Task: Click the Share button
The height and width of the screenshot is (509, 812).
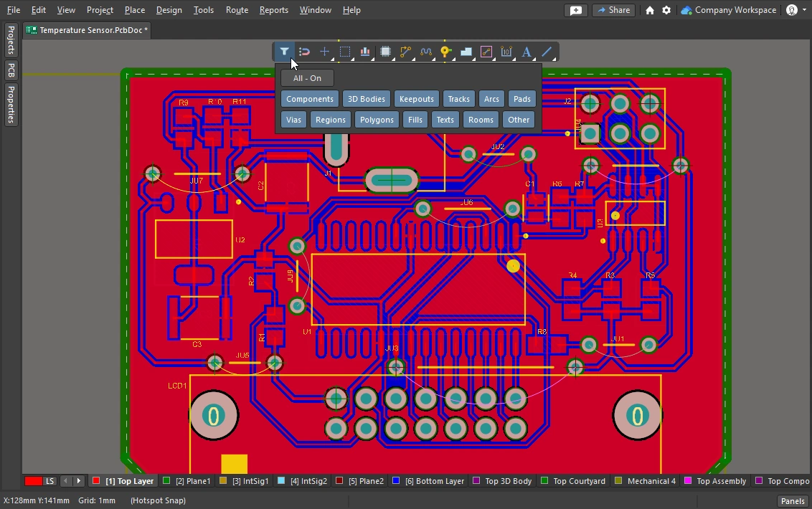Action: [x=613, y=10]
